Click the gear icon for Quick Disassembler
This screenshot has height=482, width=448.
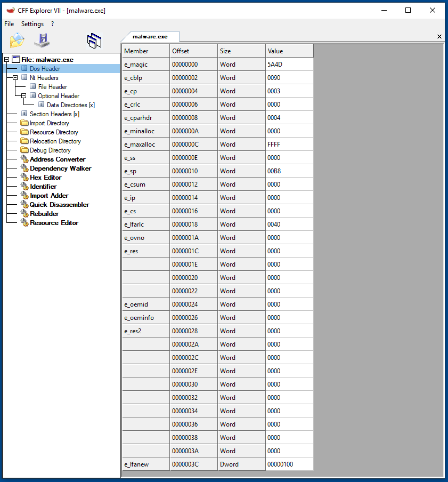coord(25,204)
